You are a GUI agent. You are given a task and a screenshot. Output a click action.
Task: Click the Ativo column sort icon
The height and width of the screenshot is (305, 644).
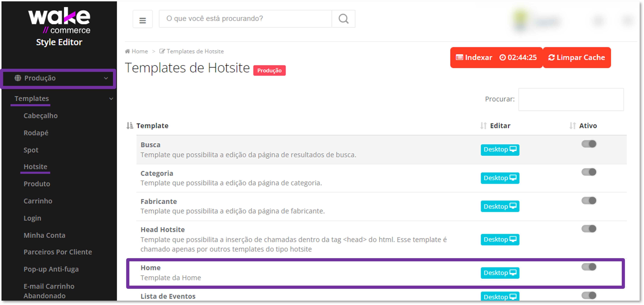pyautogui.click(x=572, y=126)
